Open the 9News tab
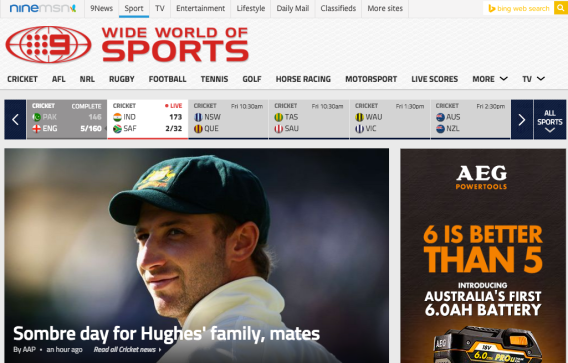568x363 pixels. [x=101, y=8]
